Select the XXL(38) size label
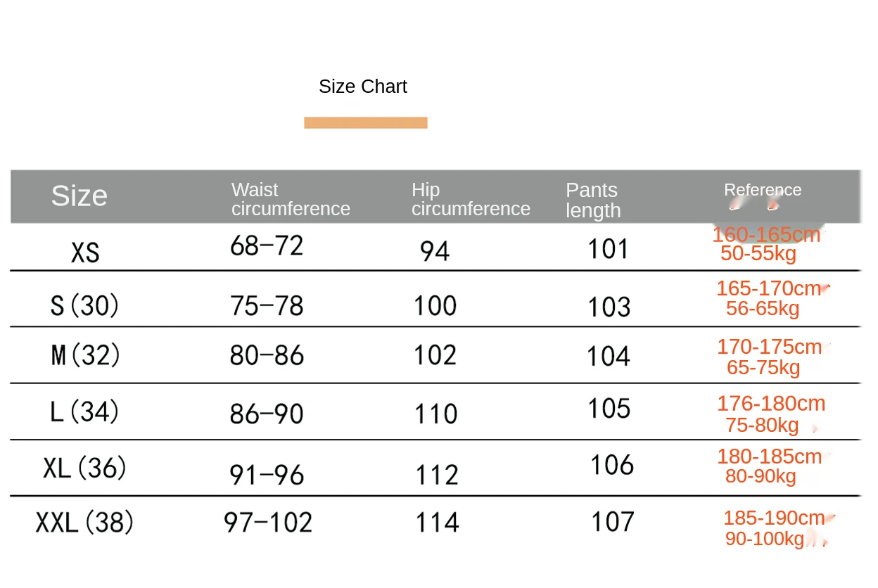 click(84, 523)
